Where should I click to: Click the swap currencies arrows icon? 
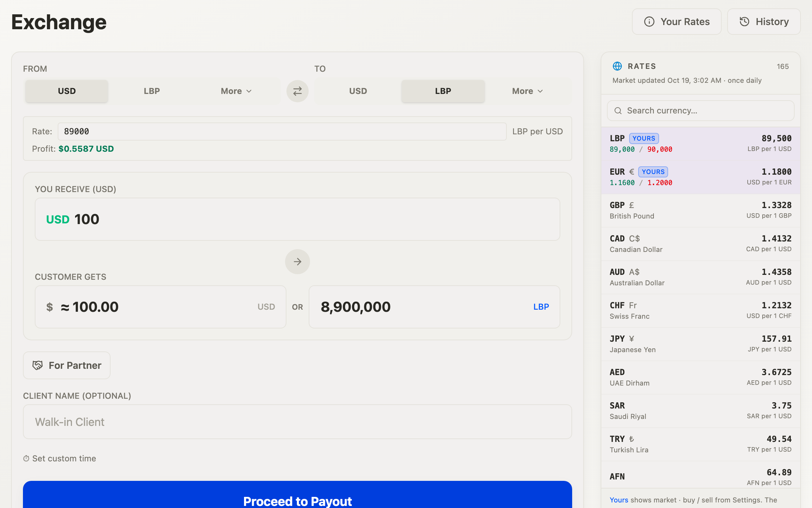(297, 91)
